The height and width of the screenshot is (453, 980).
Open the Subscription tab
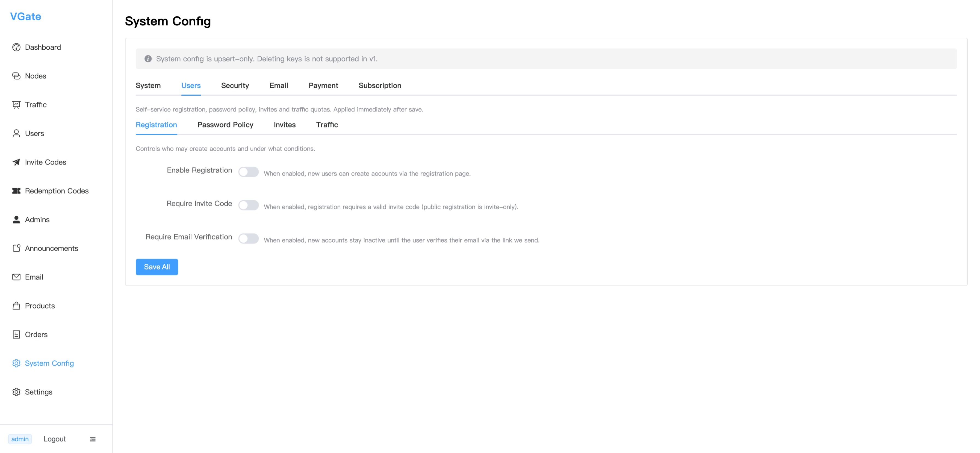tap(380, 85)
